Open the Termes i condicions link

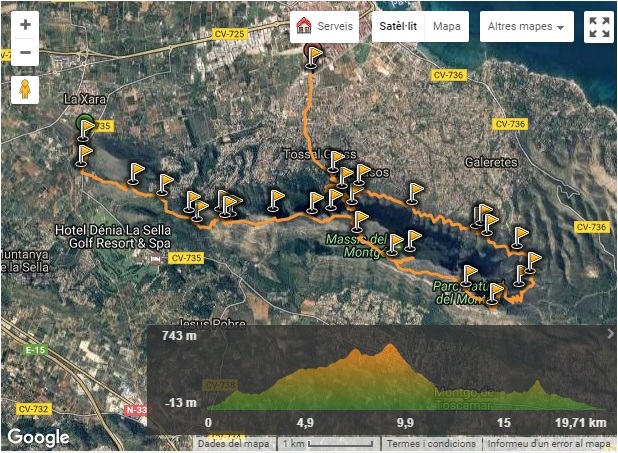[431, 444]
